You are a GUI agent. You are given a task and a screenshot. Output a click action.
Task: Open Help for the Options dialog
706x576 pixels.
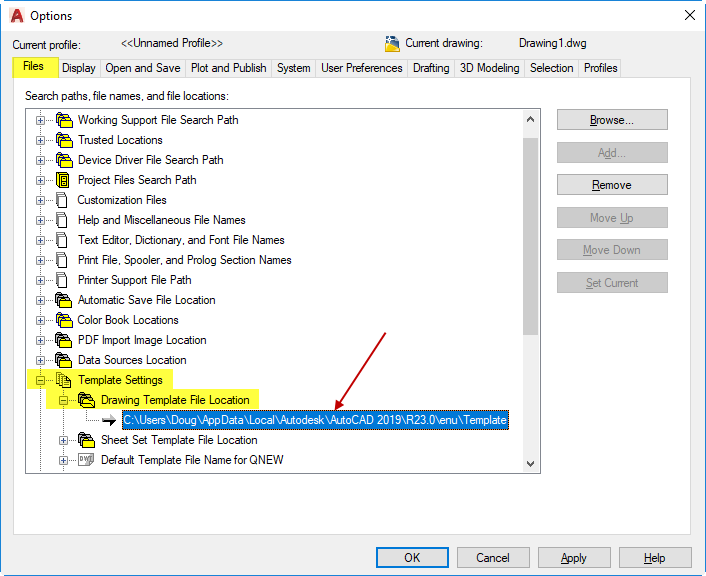[655, 558]
